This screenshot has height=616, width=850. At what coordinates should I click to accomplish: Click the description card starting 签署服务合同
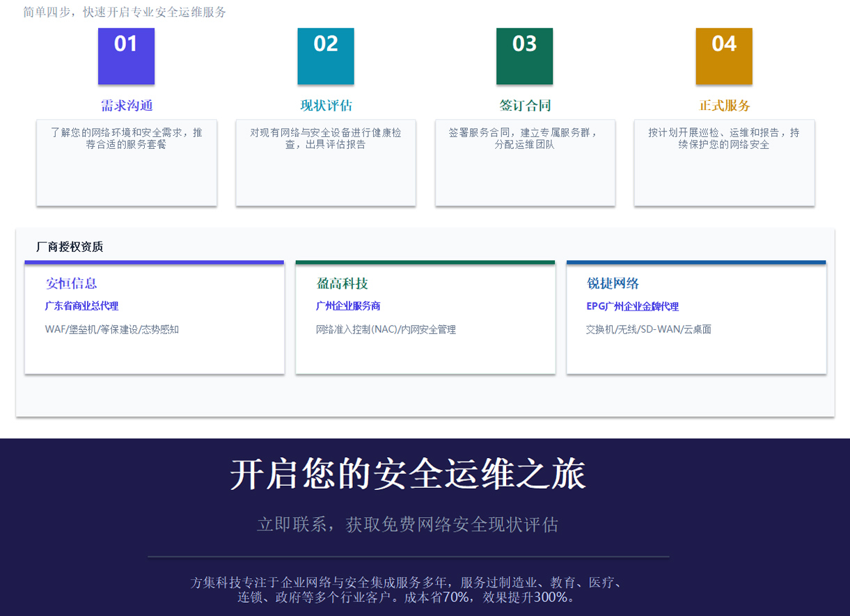[x=525, y=163]
